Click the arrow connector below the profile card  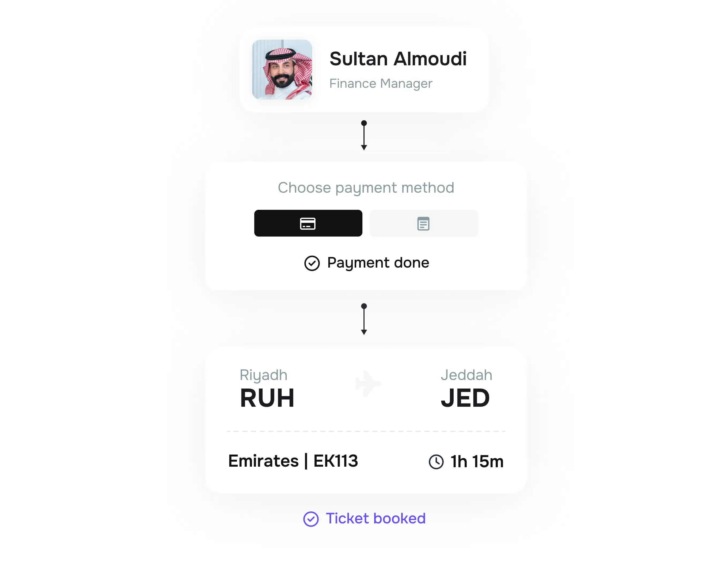pos(364,135)
